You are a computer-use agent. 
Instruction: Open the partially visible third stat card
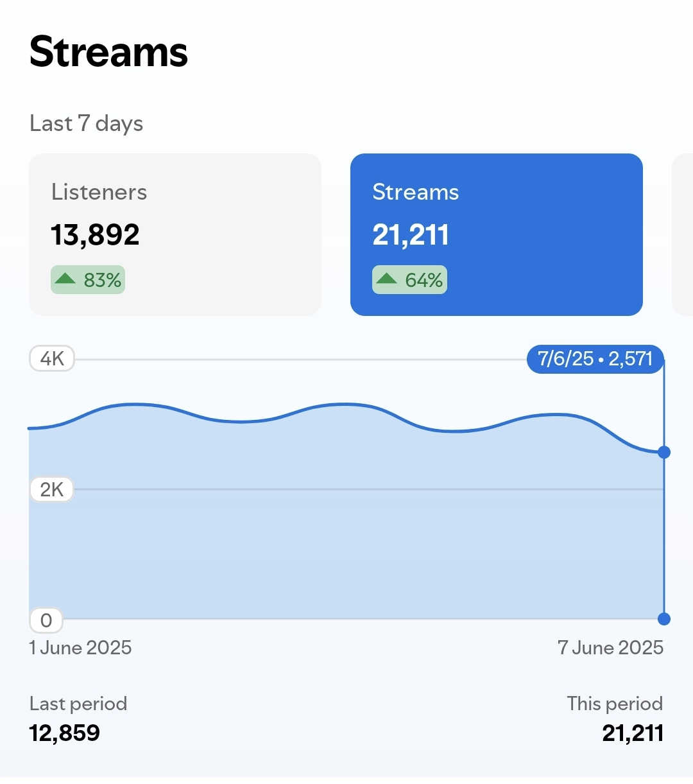click(682, 234)
